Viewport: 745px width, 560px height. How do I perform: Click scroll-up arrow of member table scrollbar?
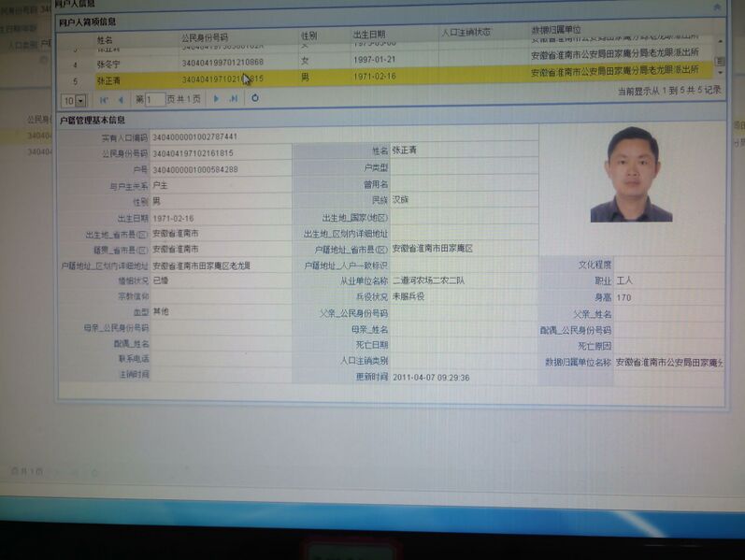[x=721, y=42]
